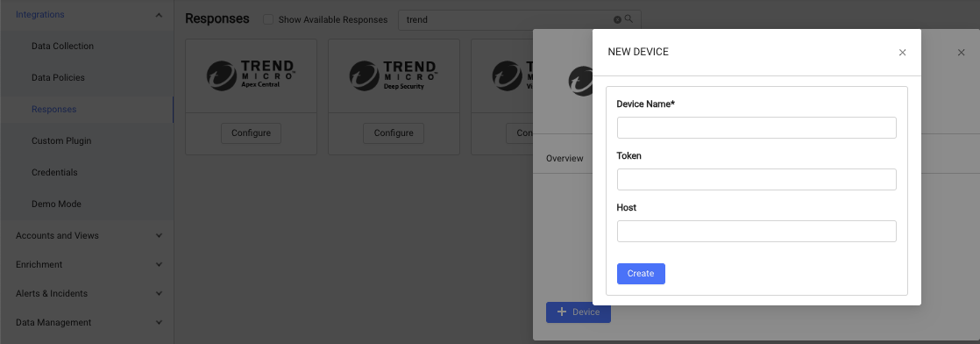The image size is (980, 344).
Task: Open Data Policies in sidebar
Action: (x=58, y=77)
